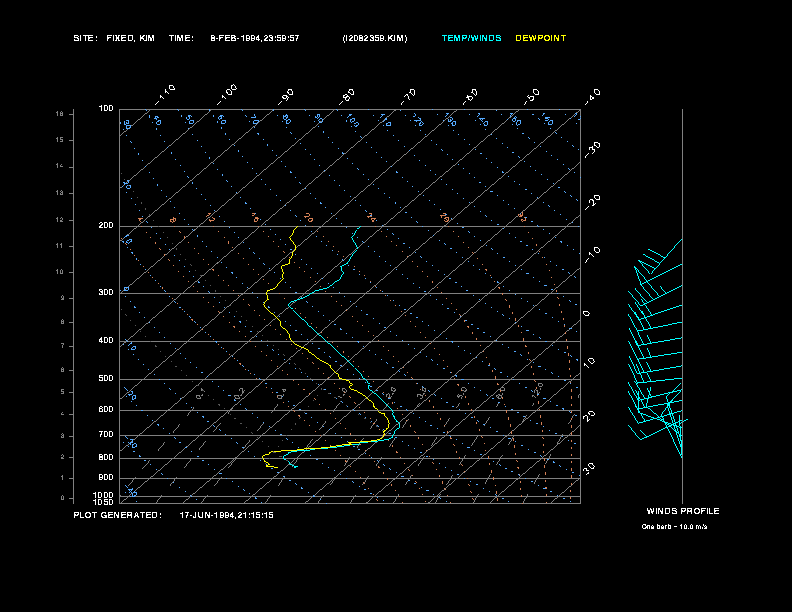The image size is (792, 612).
Task: Click the '15' height tick label
Action: click(x=60, y=140)
